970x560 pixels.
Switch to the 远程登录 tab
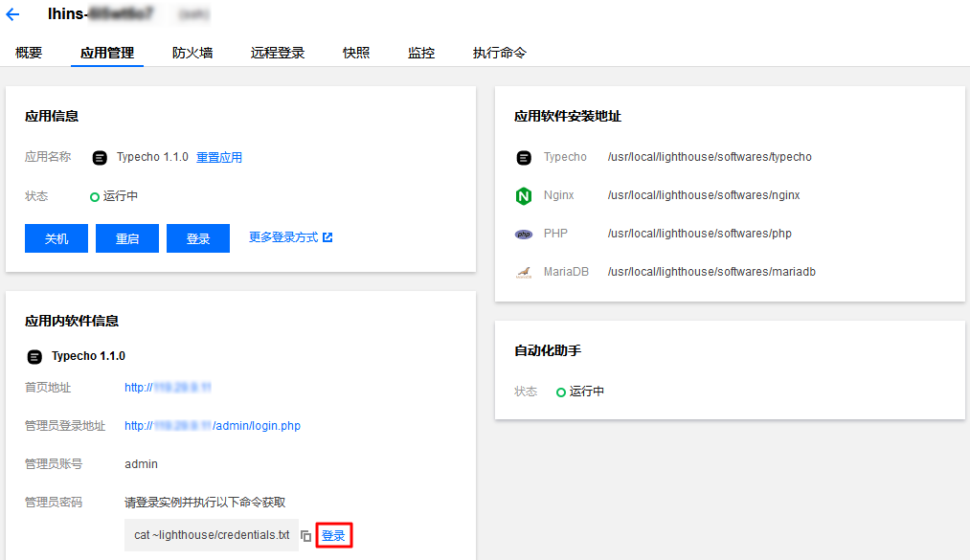click(277, 53)
